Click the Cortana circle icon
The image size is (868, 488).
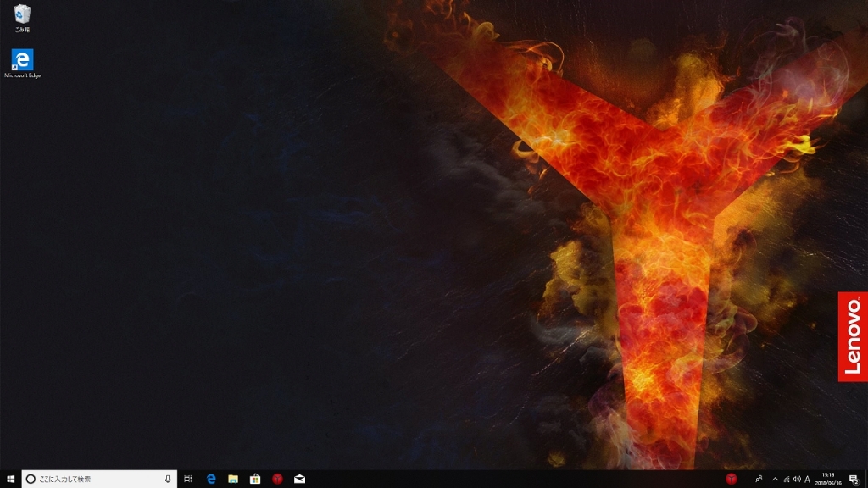pos(31,479)
